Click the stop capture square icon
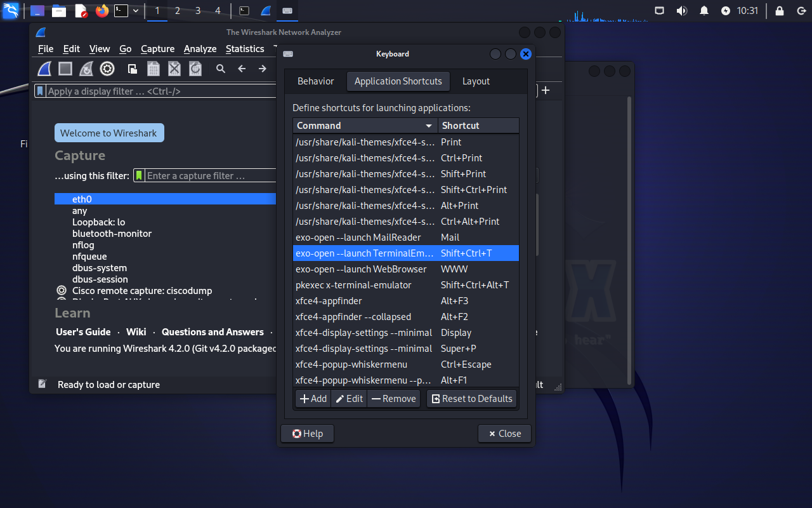The height and width of the screenshot is (508, 812). (x=65, y=69)
